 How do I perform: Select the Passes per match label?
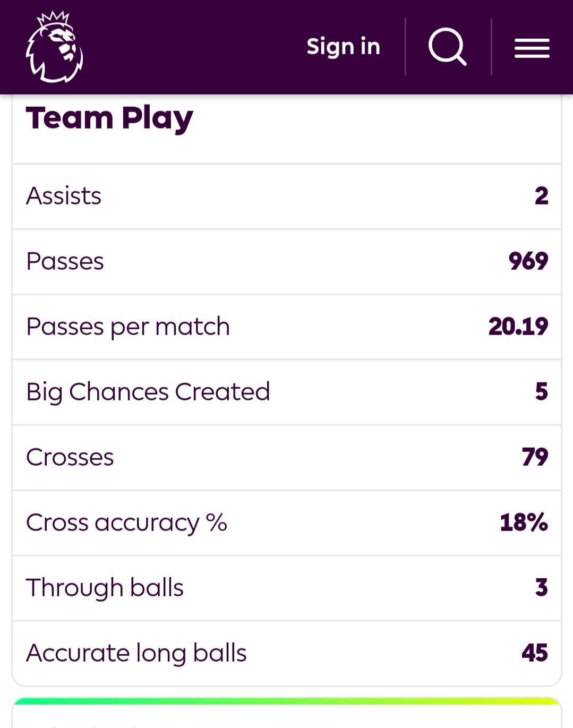point(128,327)
